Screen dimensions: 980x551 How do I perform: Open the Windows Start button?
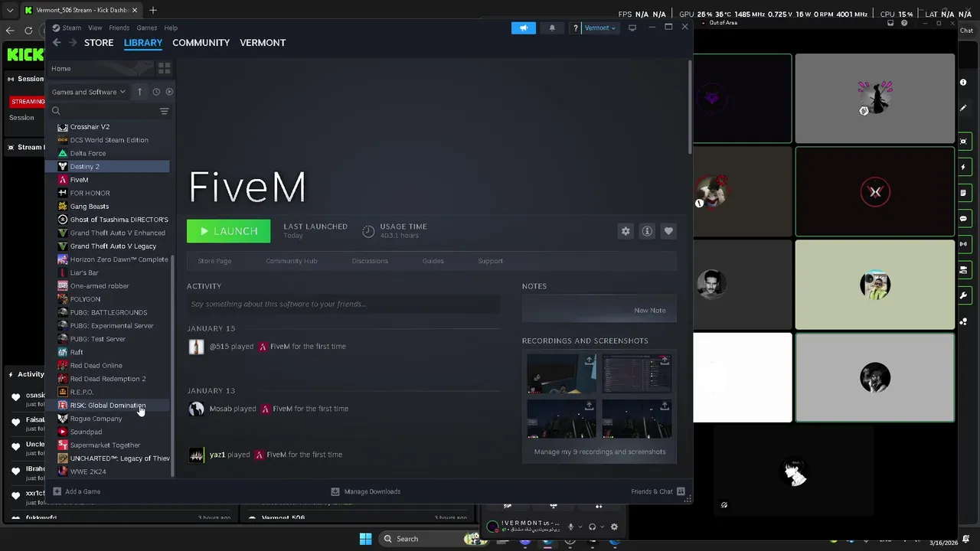click(365, 539)
